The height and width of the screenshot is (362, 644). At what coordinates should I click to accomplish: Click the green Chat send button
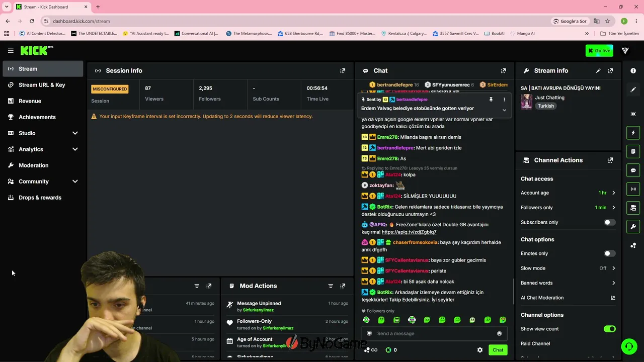coord(498,350)
